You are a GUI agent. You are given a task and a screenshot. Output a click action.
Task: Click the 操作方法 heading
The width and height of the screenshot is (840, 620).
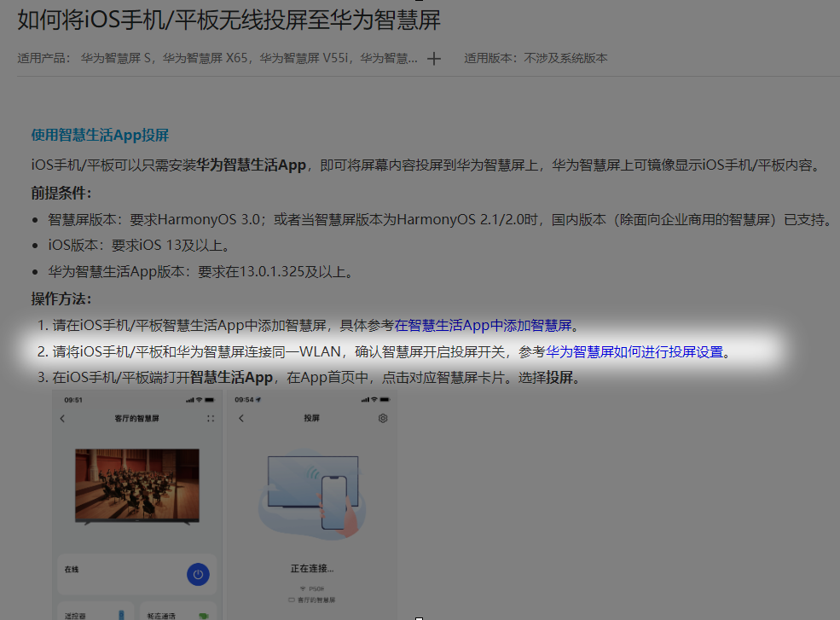click(x=61, y=299)
